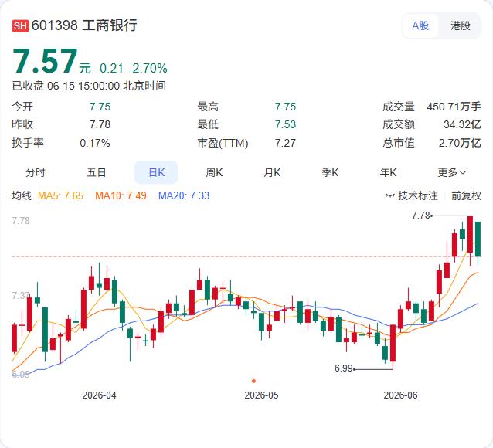Select the 日K chart tab

[156, 172]
